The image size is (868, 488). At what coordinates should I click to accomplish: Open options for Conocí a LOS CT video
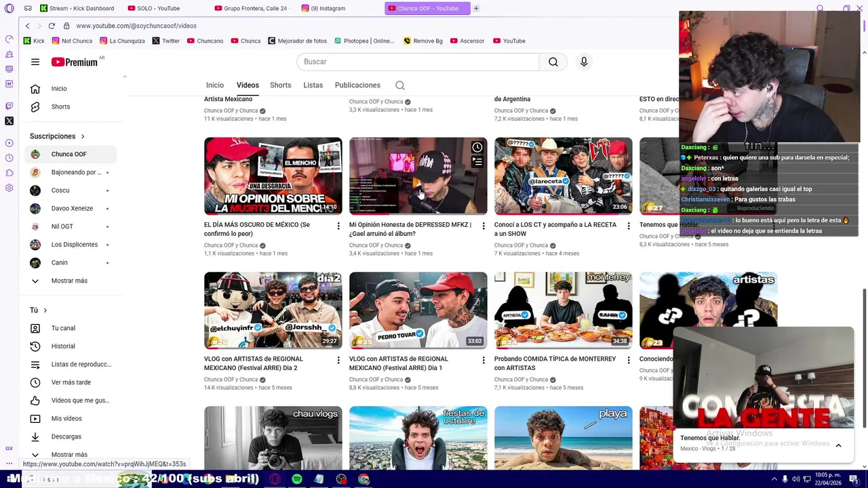point(629,226)
